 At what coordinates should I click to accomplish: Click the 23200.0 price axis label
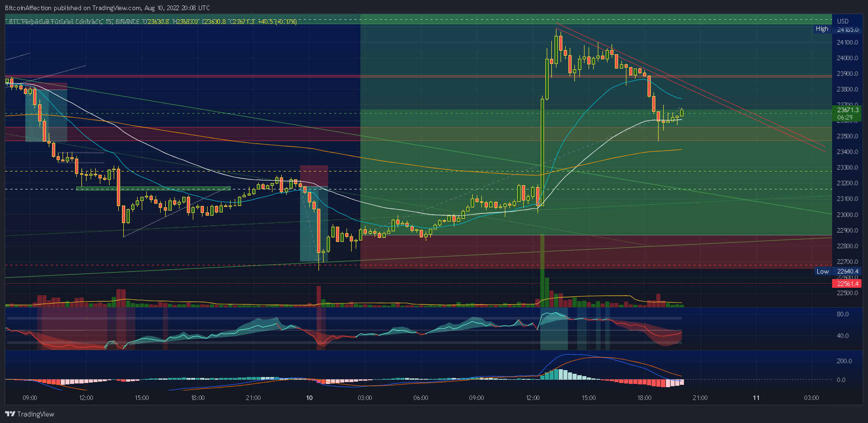click(848, 183)
